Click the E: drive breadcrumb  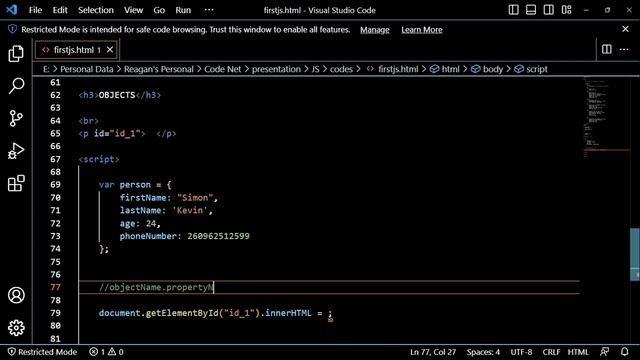click(x=46, y=69)
